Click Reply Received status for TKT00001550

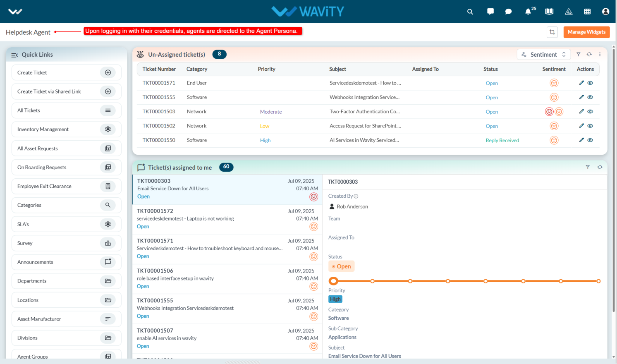[x=502, y=141]
